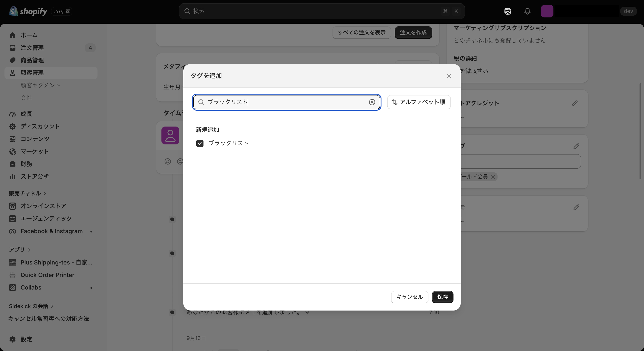Viewport: 644px width, 351px height.
Task: Open 会社 submenu item
Action: [26, 98]
